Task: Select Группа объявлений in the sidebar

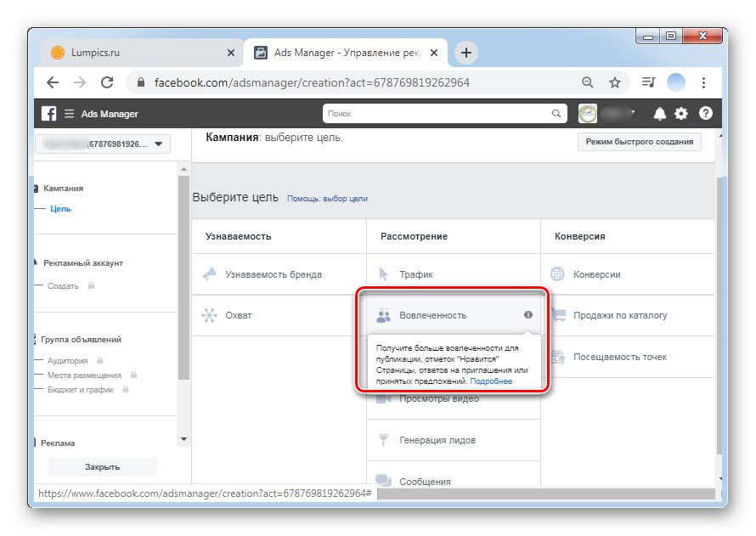Action: pos(81,339)
